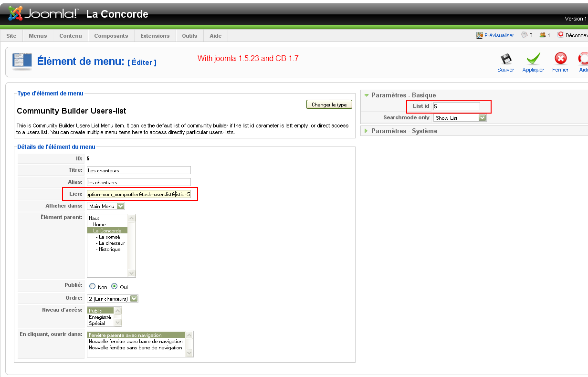Click the Appliquer label in toolbar
The height and width of the screenshot is (377, 588).
click(533, 70)
